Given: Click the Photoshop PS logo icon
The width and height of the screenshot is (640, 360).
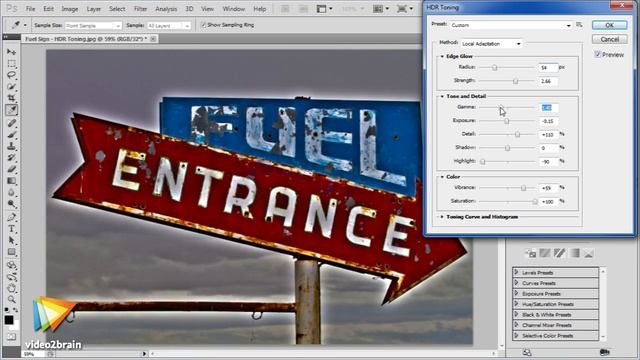Looking at the screenshot, I should [x=12, y=8].
